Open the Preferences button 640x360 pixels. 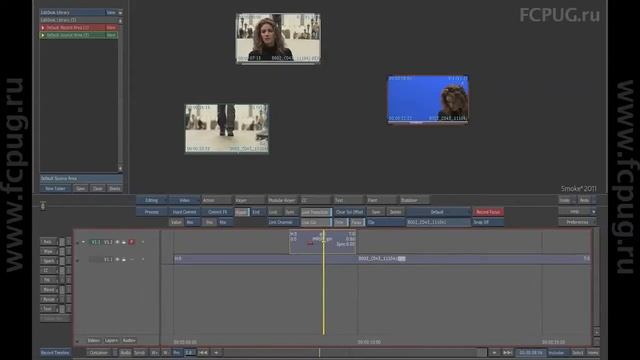[577, 222]
